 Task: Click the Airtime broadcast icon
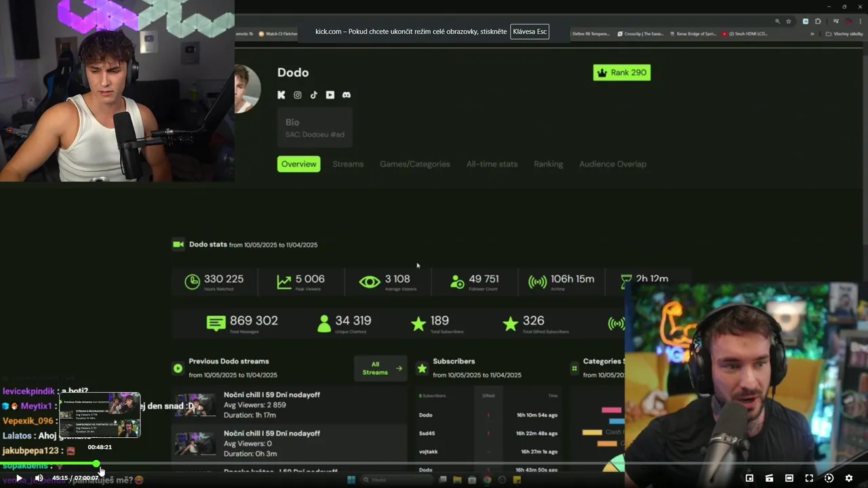coord(538,282)
